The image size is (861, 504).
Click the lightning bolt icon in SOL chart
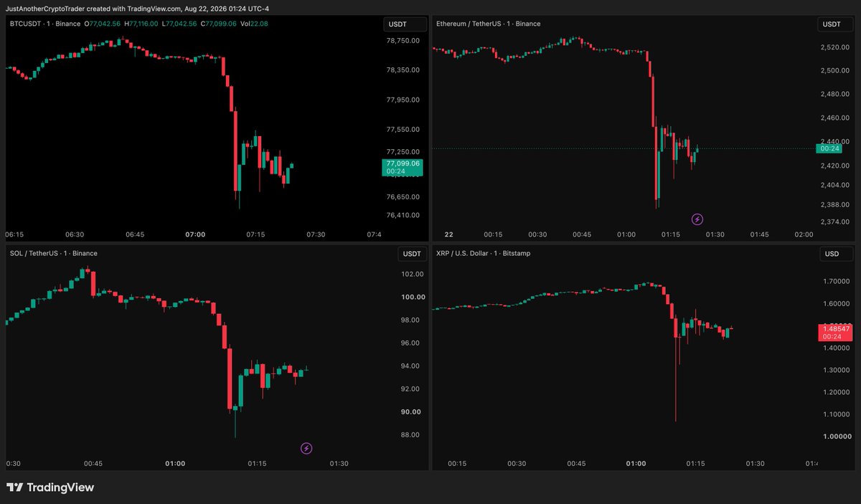pos(306,449)
